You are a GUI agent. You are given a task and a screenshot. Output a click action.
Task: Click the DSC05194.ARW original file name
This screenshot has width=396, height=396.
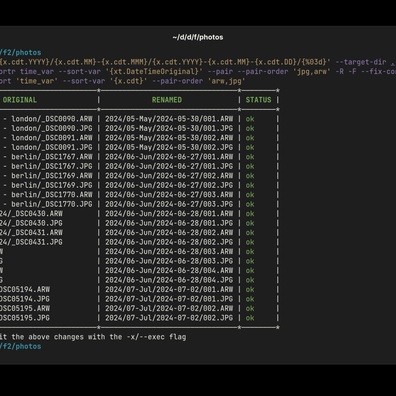[25, 289]
